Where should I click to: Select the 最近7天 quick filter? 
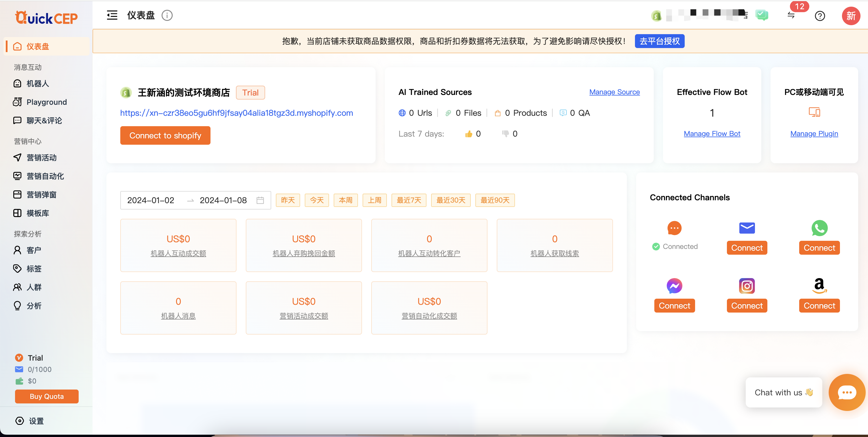coord(409,200)
